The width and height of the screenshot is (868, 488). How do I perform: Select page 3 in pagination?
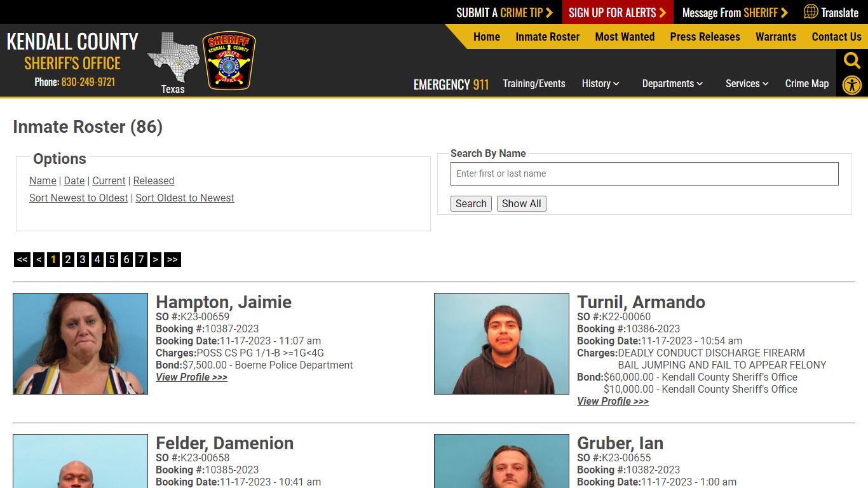83,259
